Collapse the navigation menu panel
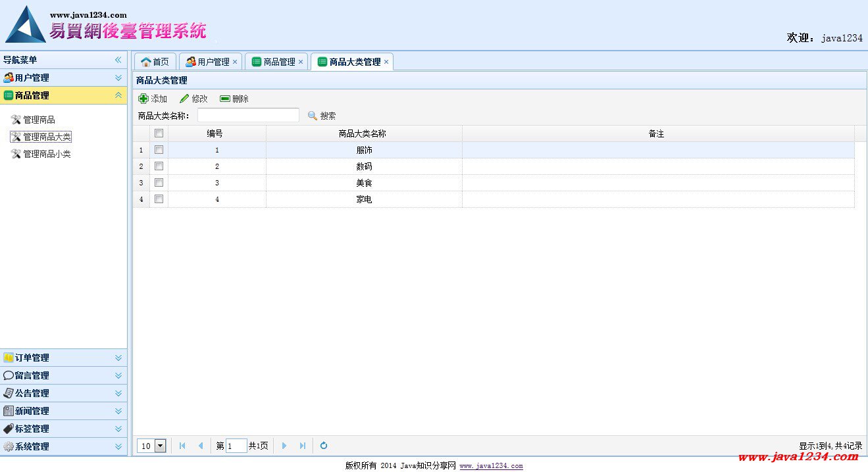The height and width of the screenshot is (472, 868). 118,60
